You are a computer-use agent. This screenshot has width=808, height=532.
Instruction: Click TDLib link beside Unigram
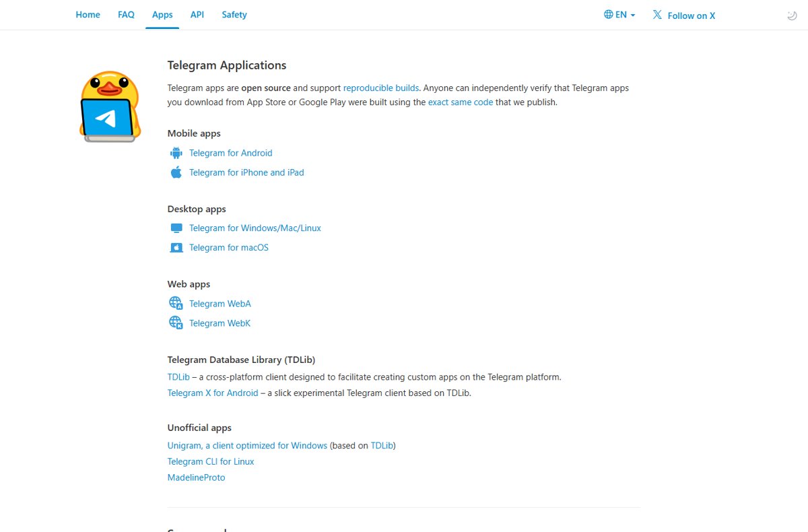point(382,446)
